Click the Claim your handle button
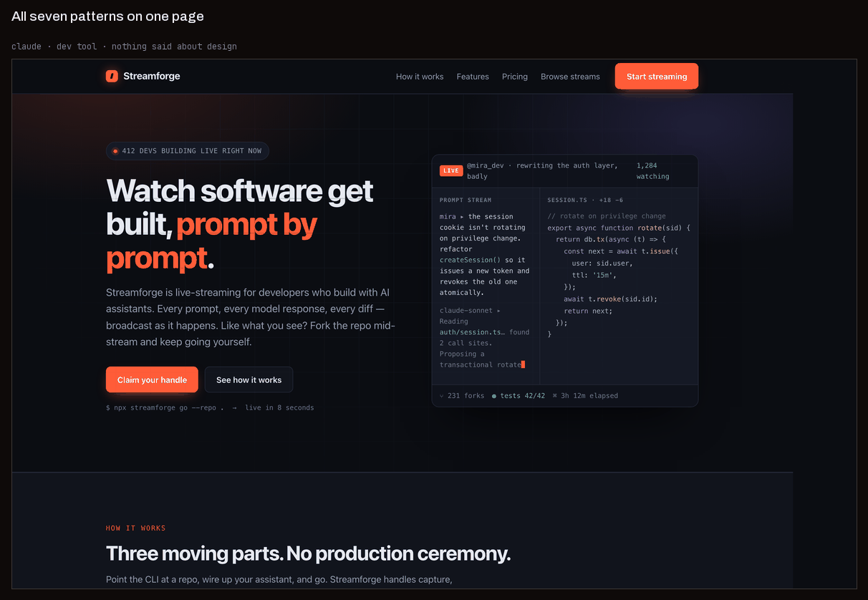Screen dimensions: 868x600 click(152, 379)
